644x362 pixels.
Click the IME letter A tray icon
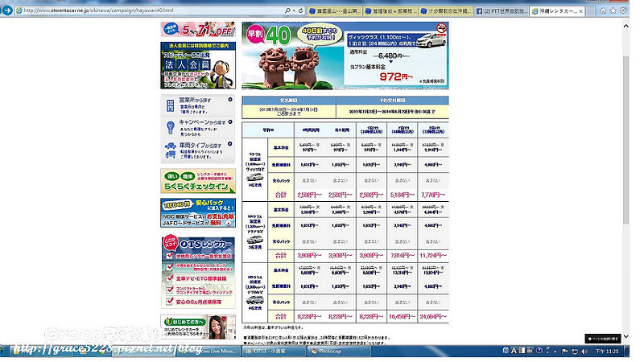[x=514, y=351]
